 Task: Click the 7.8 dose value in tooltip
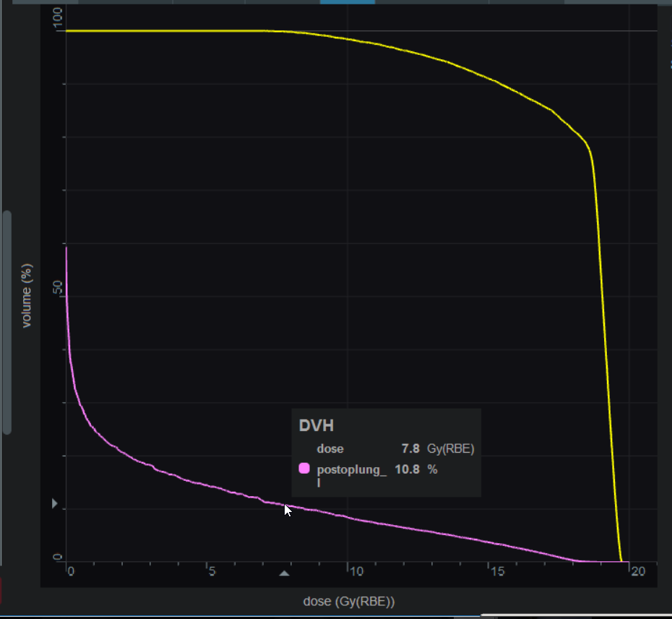(410, 449)
